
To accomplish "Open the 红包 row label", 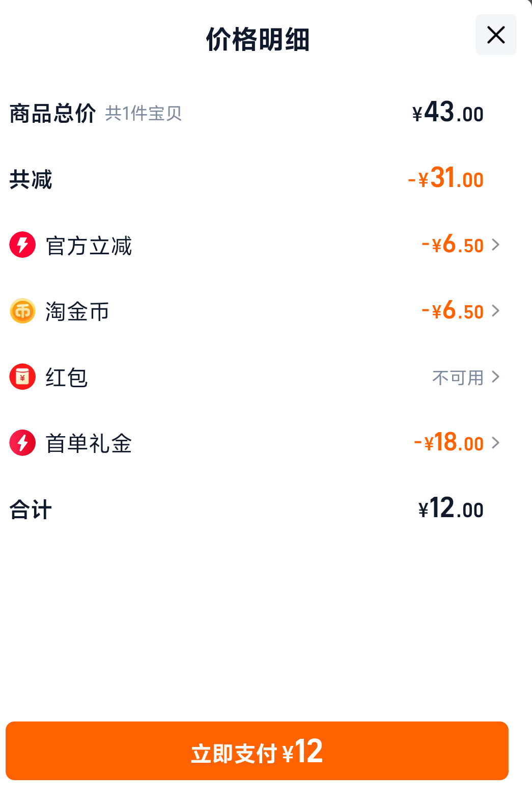I will coord(67,378).
